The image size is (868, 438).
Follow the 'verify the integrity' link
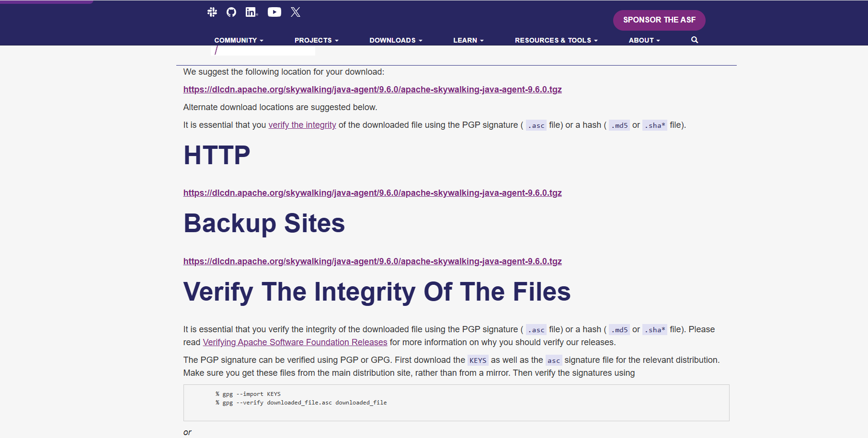tap(302, 125)
